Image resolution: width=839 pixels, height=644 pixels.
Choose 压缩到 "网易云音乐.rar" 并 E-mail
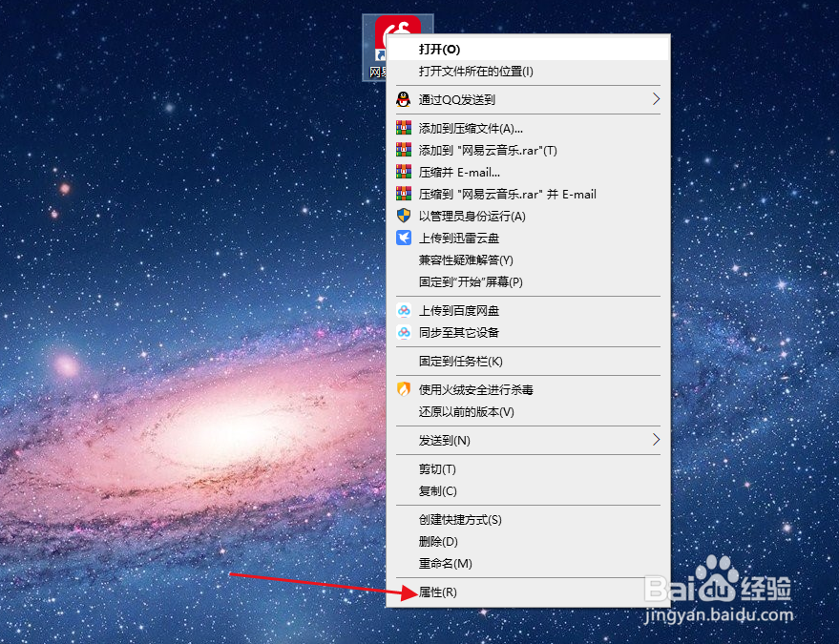528,195
